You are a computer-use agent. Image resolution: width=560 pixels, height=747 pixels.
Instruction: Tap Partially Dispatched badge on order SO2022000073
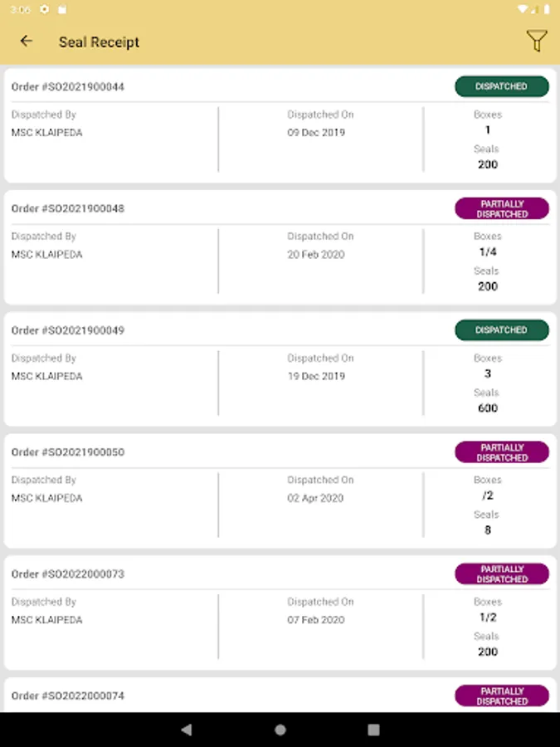coord(501,574)
